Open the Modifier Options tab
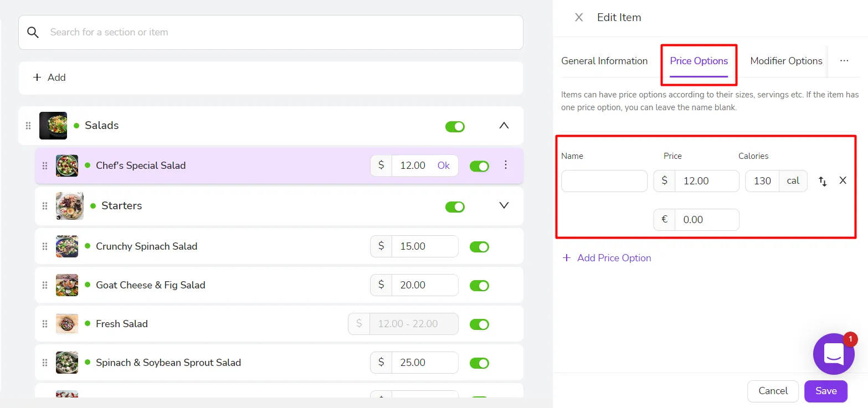 [786, 61]
